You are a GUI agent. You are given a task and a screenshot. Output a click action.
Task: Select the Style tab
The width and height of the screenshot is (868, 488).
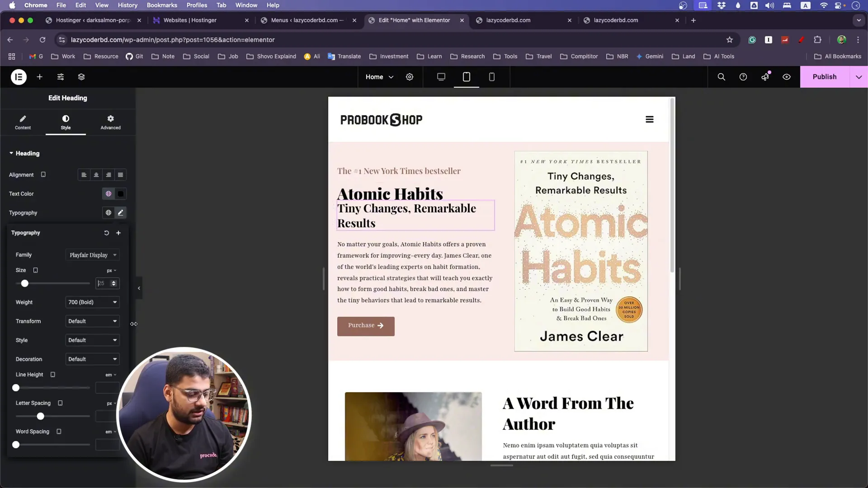pos(66,122)
